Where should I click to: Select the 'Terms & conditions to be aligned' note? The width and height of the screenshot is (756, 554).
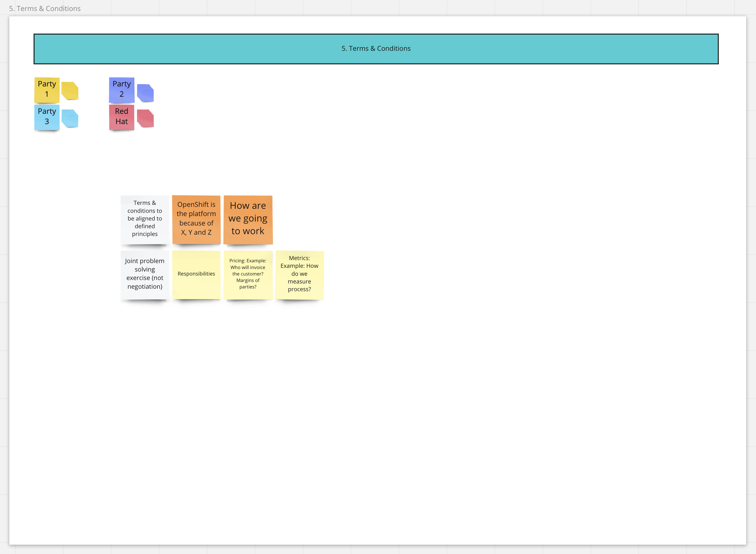tap(145, 220)
